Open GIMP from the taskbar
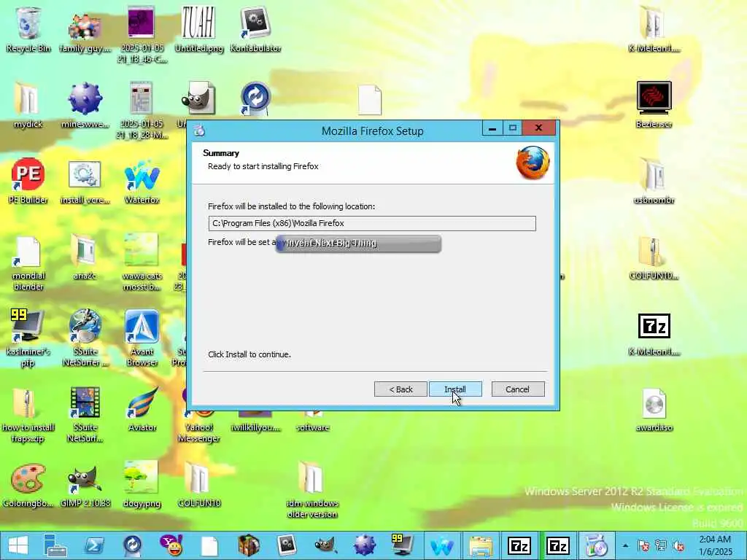This screenshot has width=747, height=560. [326, 545]
